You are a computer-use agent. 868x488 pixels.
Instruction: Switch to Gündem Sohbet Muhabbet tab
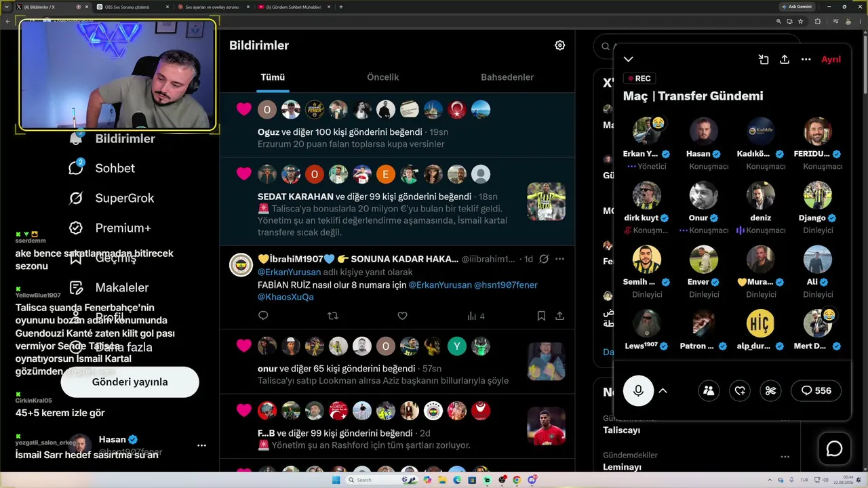click(x=294, y=7)
